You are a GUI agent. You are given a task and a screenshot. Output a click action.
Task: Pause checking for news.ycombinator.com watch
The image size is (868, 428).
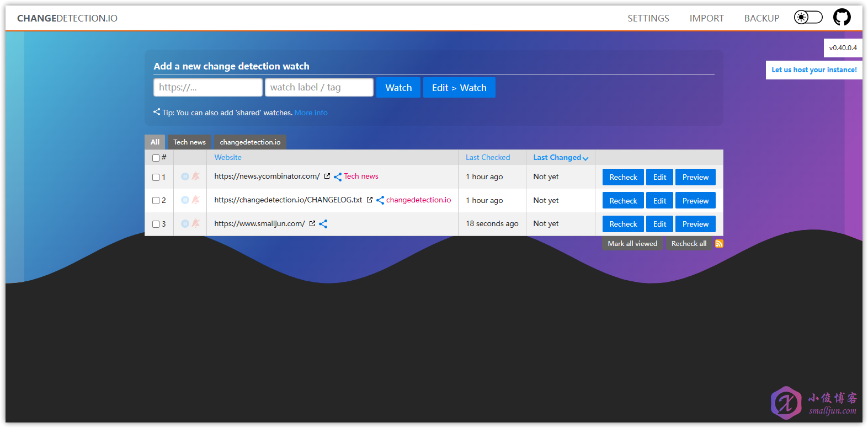coord(185,176)
